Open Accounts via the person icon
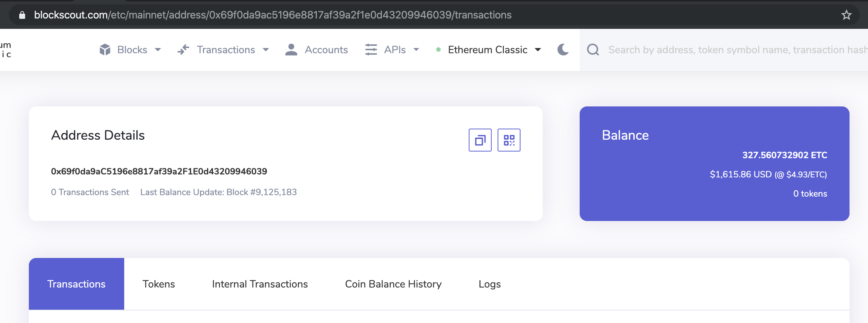This screenshot has height=323, width=868. (x=291, y=49)
